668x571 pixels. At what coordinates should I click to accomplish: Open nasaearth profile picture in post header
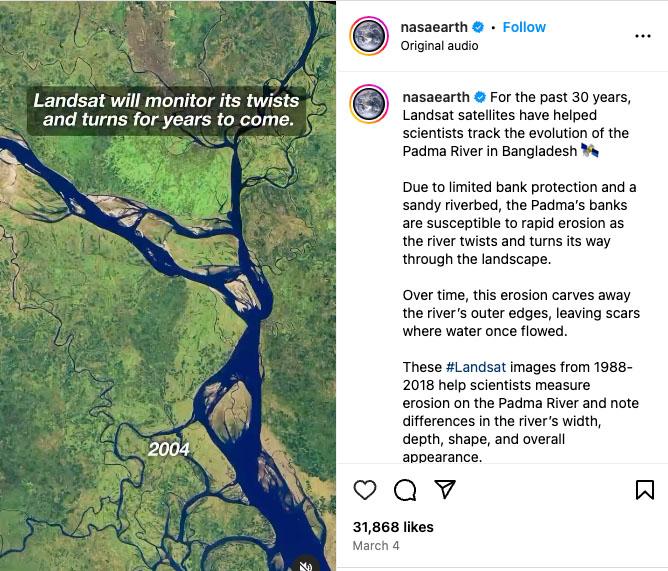coord(368,36)
